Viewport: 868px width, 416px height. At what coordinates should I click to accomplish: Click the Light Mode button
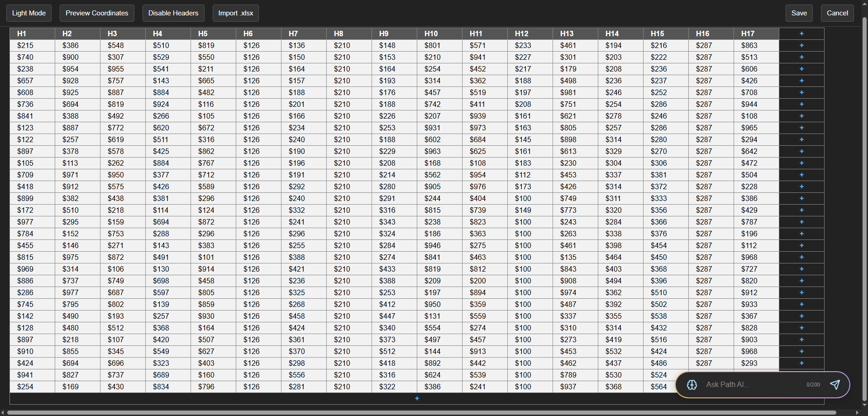tap(29, 13)
